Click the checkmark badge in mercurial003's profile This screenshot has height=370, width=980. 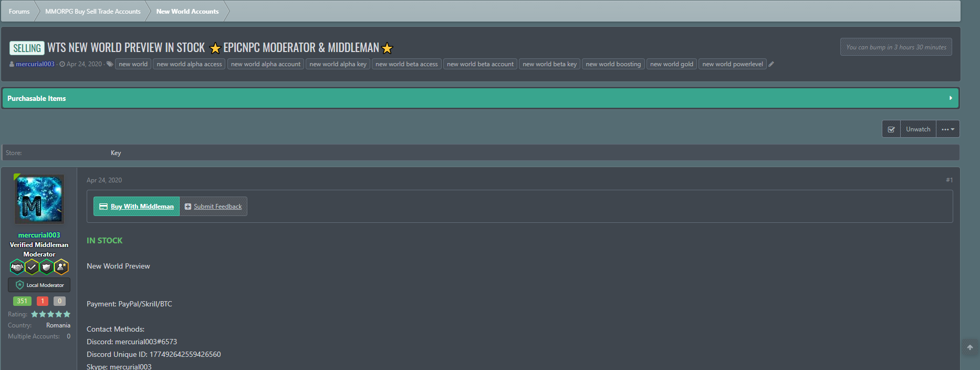[32, 267]
